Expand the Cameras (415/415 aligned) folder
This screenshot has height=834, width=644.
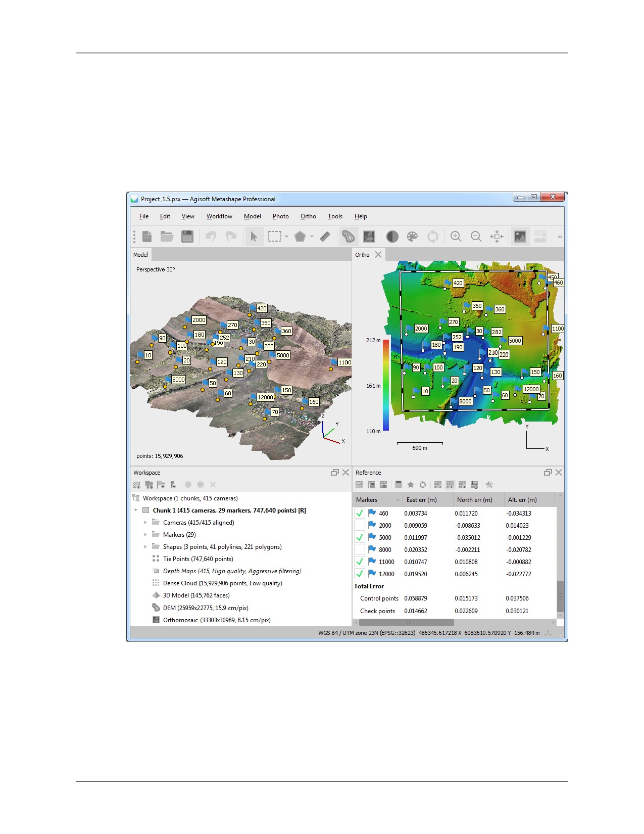(145, 523)
